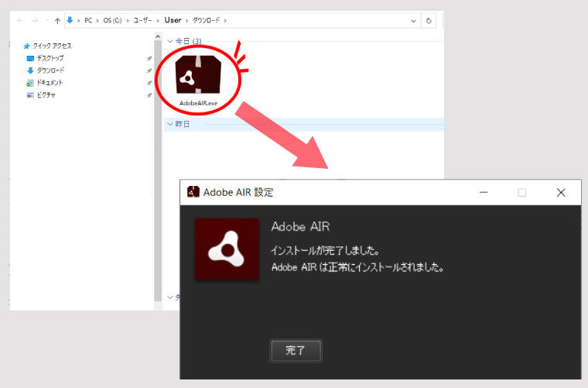Open the デスクトップ folder in sidebar
588x388 pixels.
click(x=50, y=58)
